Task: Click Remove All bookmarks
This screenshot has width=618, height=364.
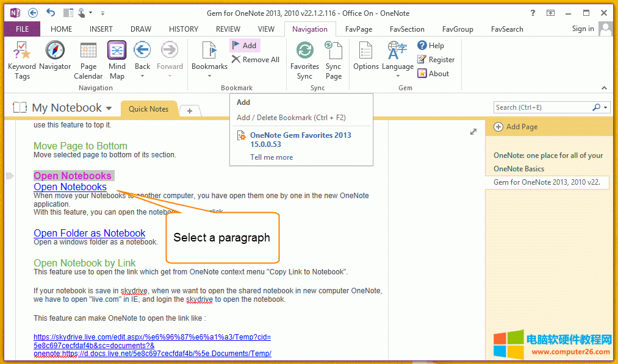Action: coord(255,60)
